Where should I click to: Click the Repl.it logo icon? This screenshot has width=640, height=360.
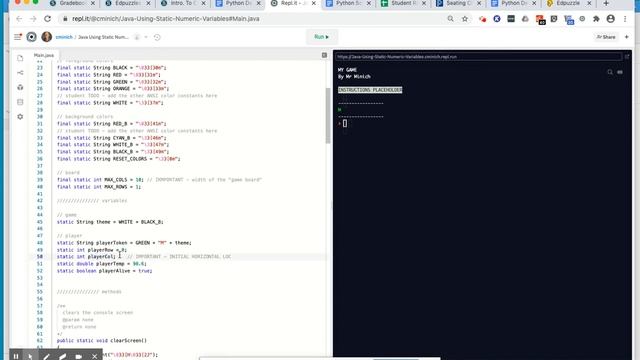coord(31,37)
